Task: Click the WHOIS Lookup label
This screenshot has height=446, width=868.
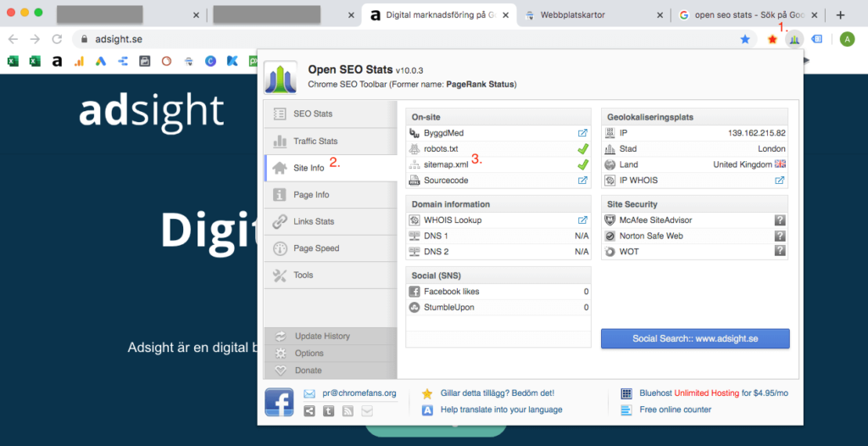Action: [x=453, y=220]
